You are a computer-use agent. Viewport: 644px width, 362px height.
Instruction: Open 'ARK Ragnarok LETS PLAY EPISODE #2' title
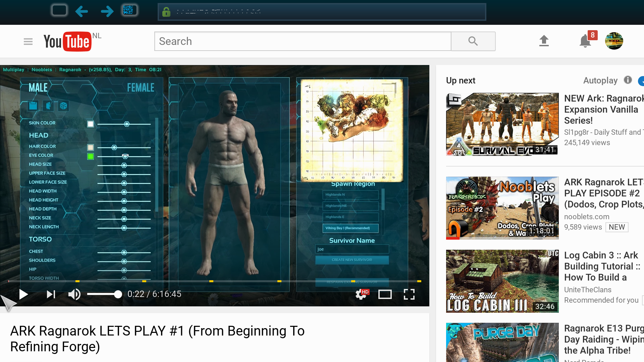tap(604, 193)
